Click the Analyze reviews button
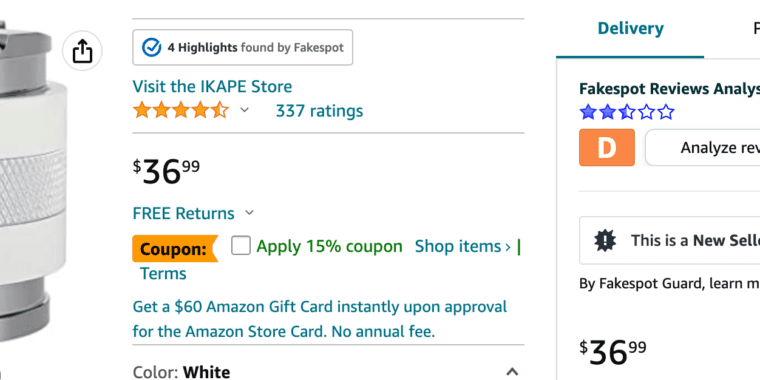 pos(702,147)
